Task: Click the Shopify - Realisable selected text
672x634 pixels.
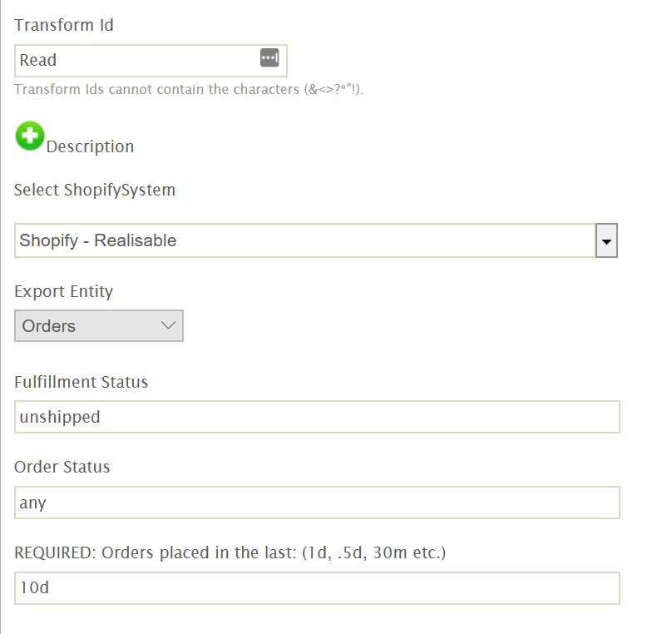Action: click(x=98, y=240)
